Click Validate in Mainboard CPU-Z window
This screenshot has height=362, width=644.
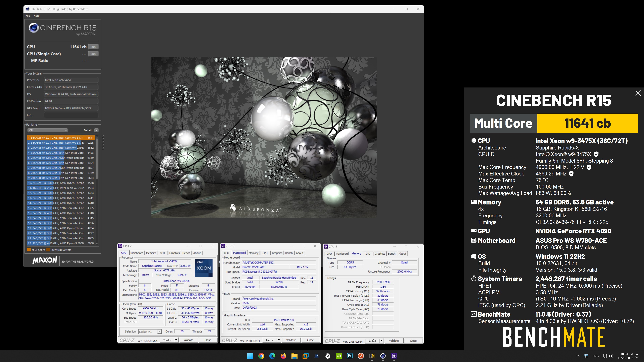[291, 340]
